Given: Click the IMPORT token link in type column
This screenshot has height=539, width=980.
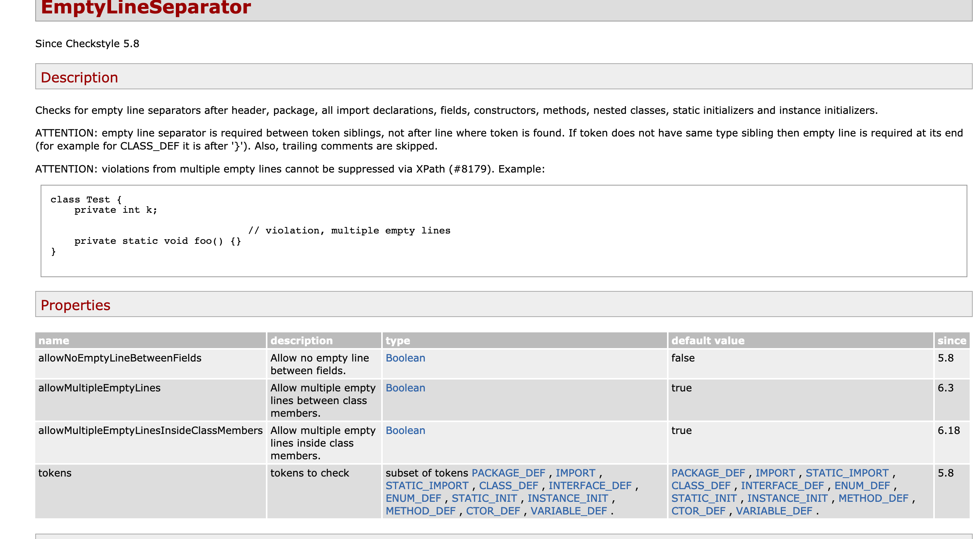Looking at the screenshot, I should click(575, 473).
